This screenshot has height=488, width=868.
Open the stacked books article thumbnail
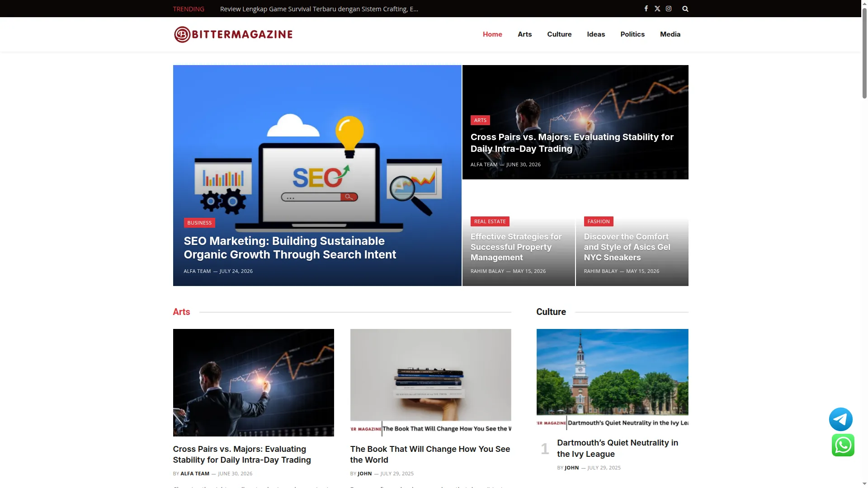[x=431, y=383]
